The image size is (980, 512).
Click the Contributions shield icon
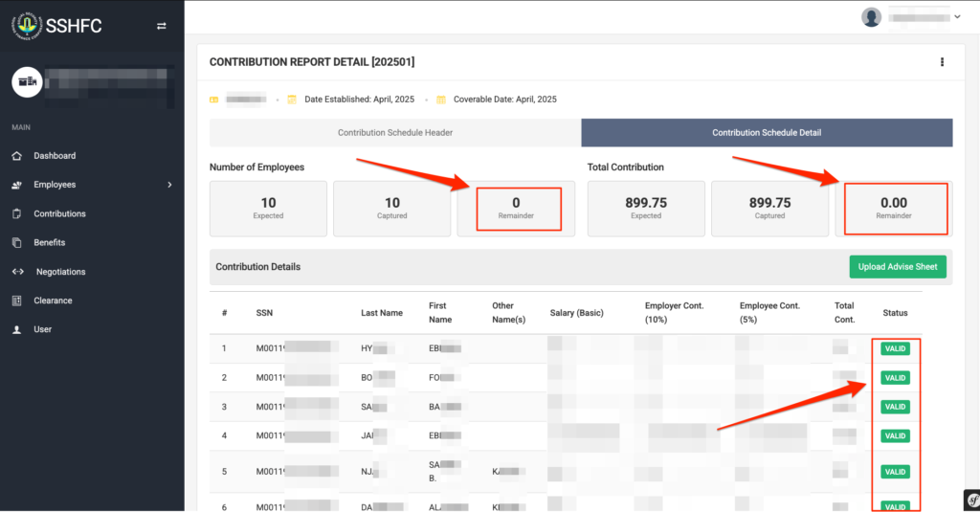click(x=16, y=213)
